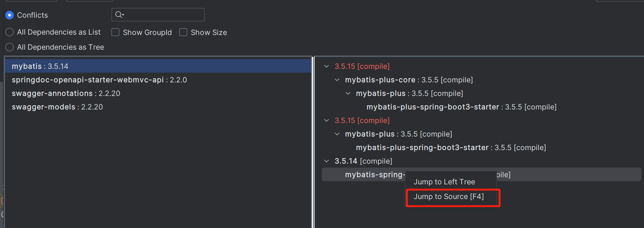Select mybatis-plus-spring-boot3-starter under second 3.5.15
Image resolution: width=644 pixels, height=228 pixels.
coord(451,147)
